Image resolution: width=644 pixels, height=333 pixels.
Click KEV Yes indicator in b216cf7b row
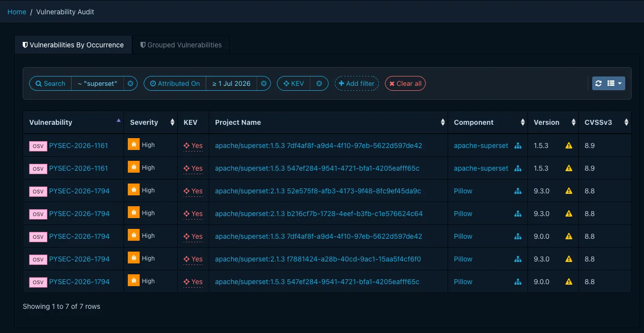click(x=193, y=214)
